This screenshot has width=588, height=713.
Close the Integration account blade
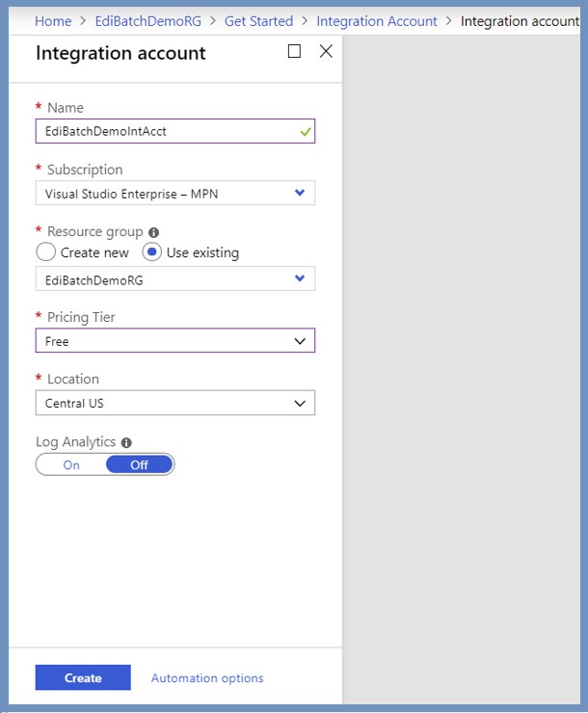[326, 51]
